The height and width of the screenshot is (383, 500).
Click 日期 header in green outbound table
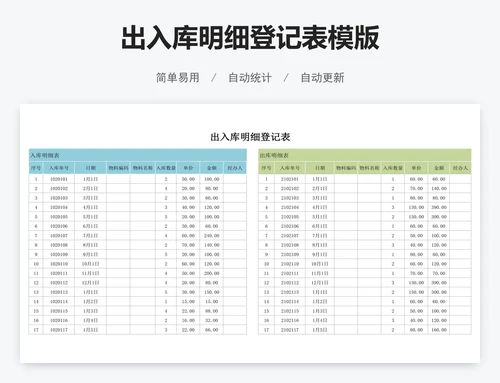pyautogui.click(x=320, y=168)
